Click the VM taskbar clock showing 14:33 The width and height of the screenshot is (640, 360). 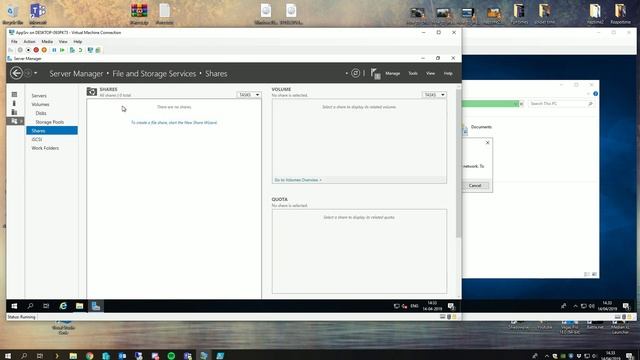coord(432,306)
